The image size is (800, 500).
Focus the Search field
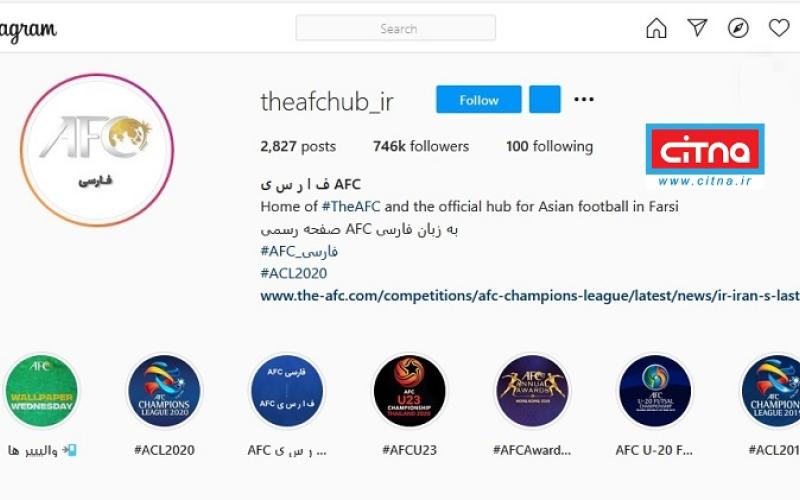(395, 28)
